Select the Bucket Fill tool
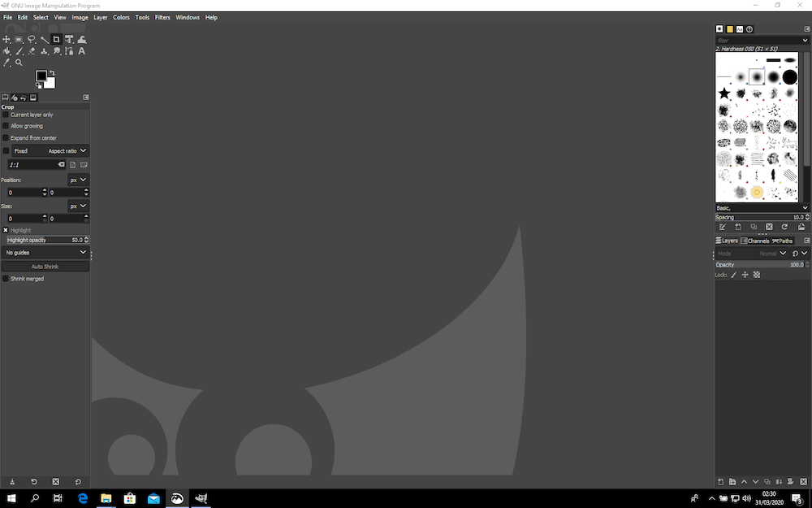 tap(6, 51)
